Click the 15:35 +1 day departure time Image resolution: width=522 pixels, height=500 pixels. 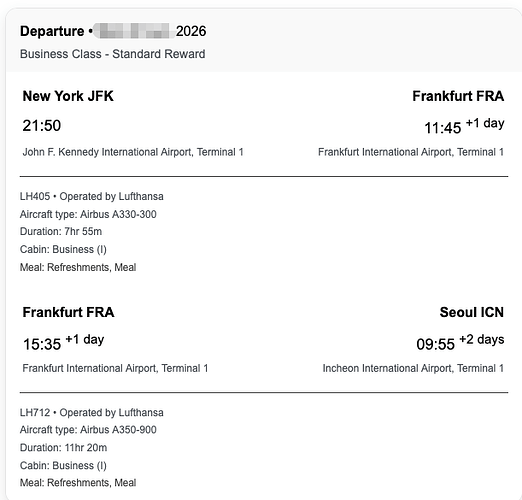63,343
